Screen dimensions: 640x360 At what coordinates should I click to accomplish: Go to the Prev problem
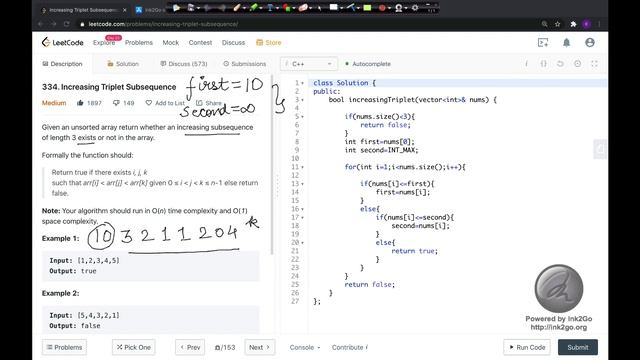click(190, 347)
